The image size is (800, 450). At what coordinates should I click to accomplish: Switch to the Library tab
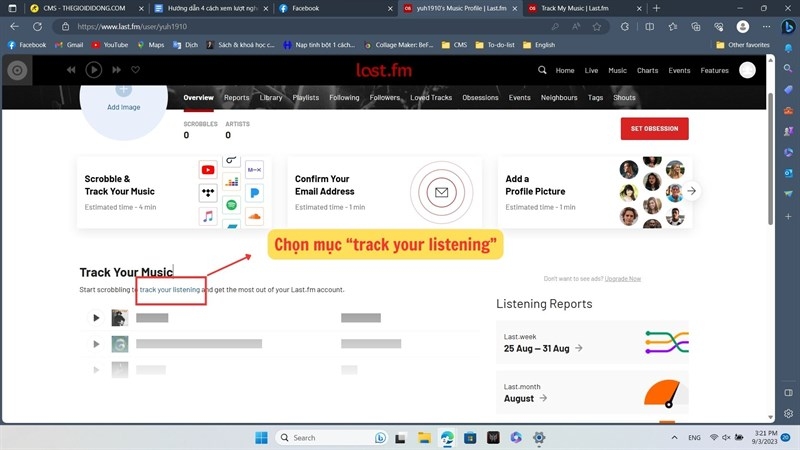pos(270,98)
